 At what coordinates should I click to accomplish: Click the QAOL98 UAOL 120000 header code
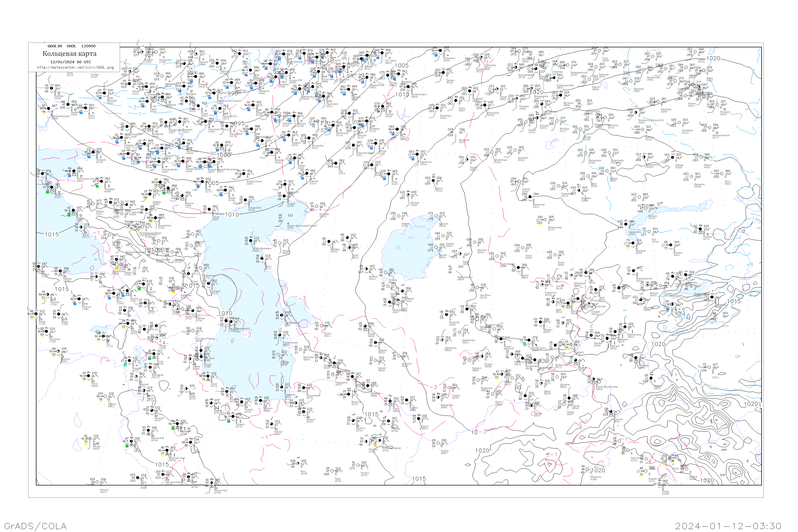point(71,46)
